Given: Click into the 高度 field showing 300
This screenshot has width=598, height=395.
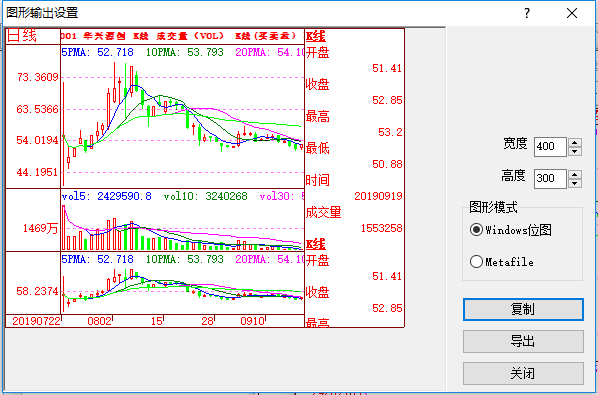Looking at the screenshot, I should pyautogui.click(x=550, y=179).
